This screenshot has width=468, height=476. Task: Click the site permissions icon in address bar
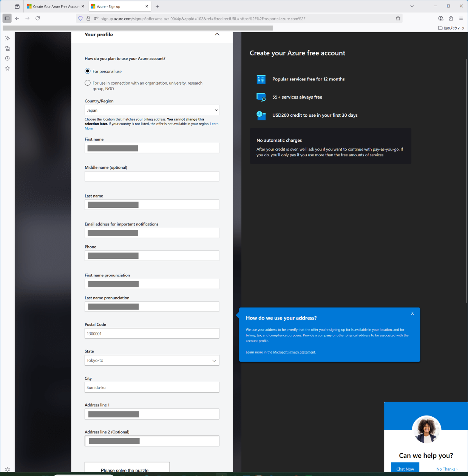pyautogui.click(x=96, y=19)
